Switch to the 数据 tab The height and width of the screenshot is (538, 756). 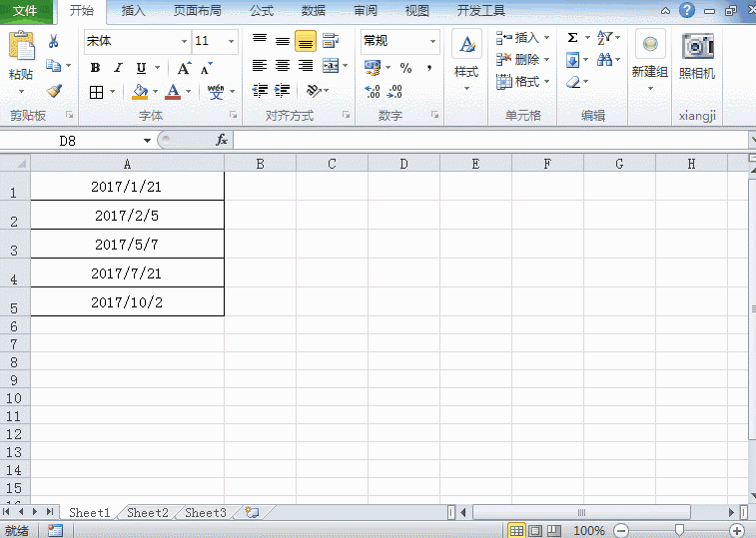314,11
